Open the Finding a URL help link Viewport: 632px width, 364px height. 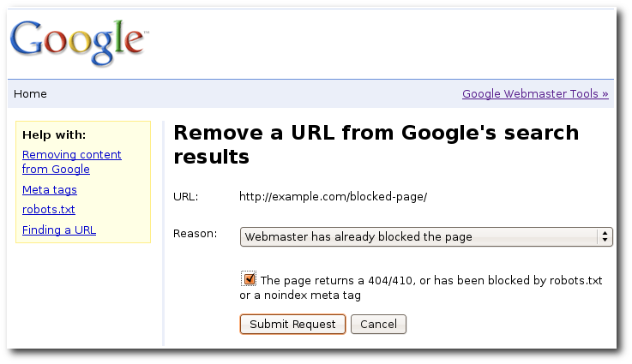click(59, 230)
